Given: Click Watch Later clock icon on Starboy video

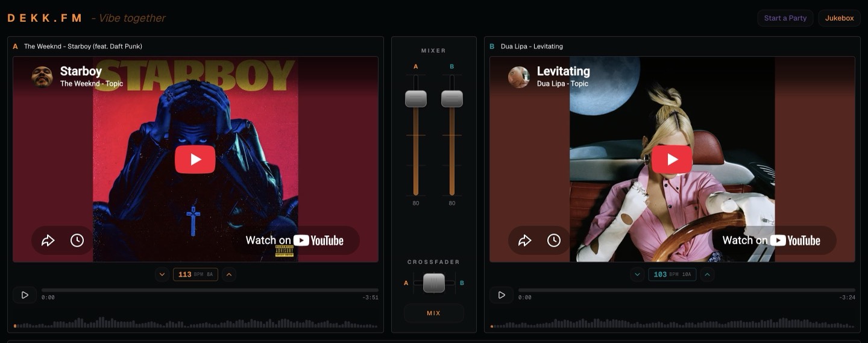Looking at the screenshot, I should click(x=77, y=241).
